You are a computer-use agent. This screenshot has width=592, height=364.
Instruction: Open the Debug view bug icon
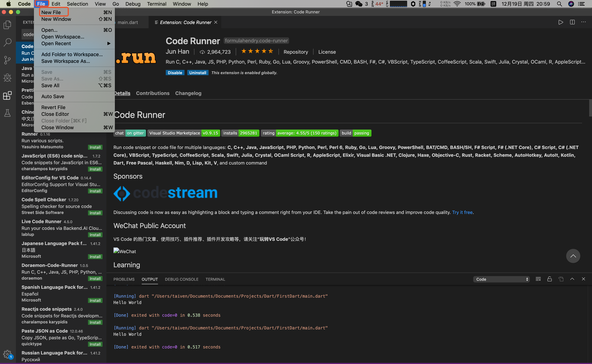tap(7, 77)
